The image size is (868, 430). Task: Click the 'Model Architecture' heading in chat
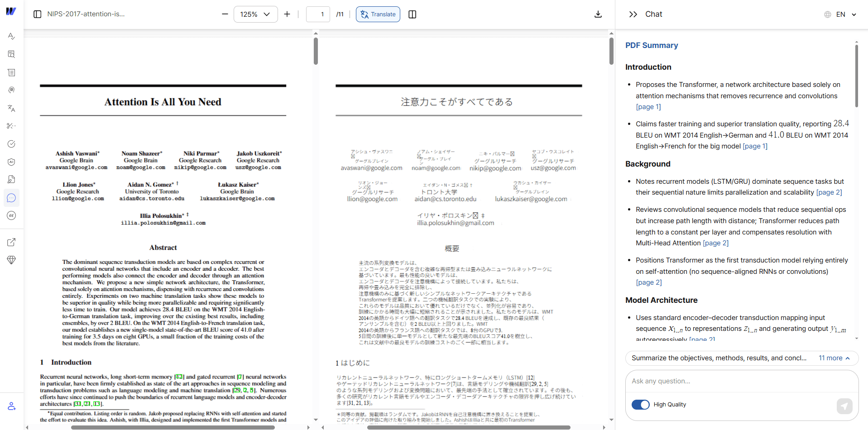(662, 300)
